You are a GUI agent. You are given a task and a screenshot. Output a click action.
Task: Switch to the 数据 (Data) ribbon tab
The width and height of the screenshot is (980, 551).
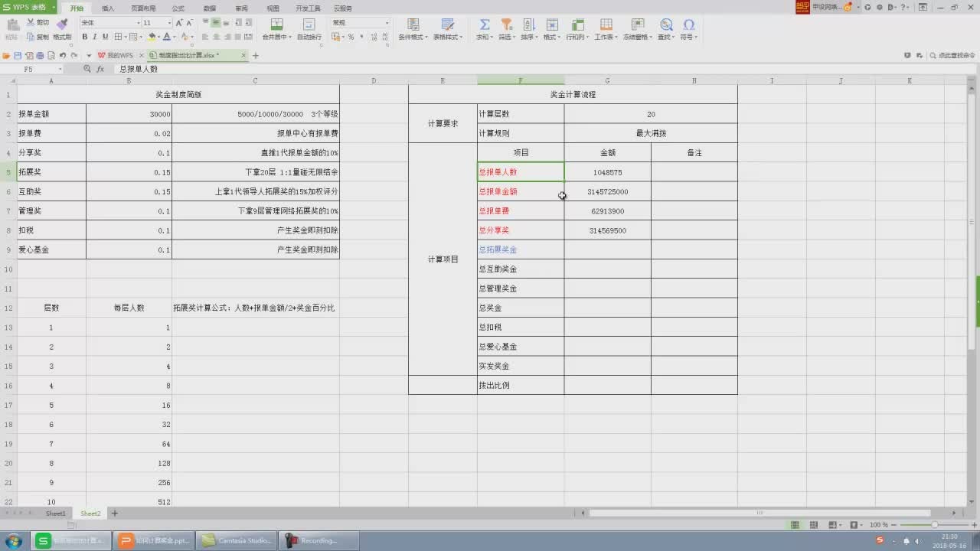210,8
